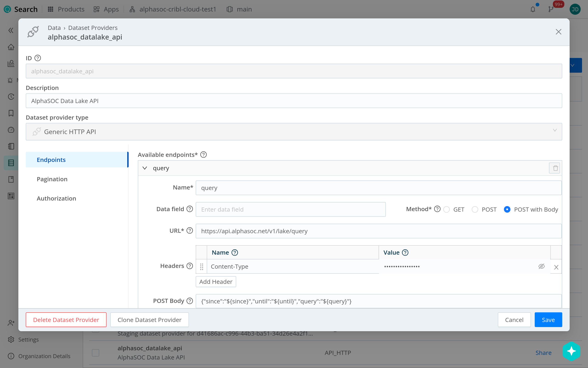
Task: Click help icon beside Method label
Action: pyautogui.click(x=437, y=209)
